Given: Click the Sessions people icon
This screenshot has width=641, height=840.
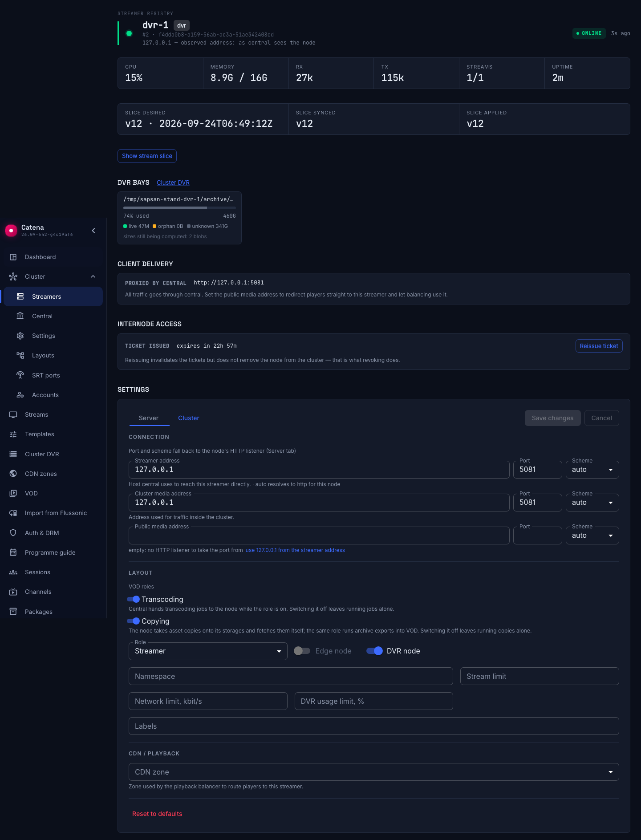Looking at the screenshot, I should pyautogui.click(x=13, y=572).
